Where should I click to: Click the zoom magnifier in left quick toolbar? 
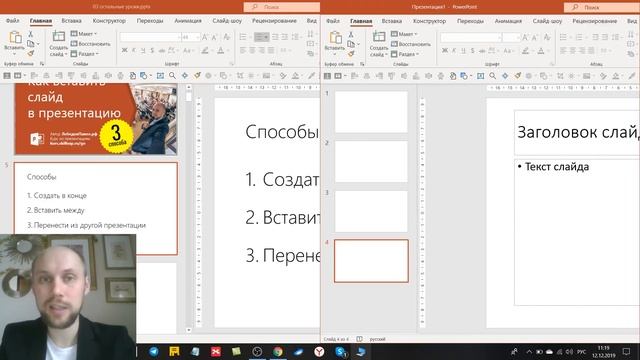[x=173, y=76]
